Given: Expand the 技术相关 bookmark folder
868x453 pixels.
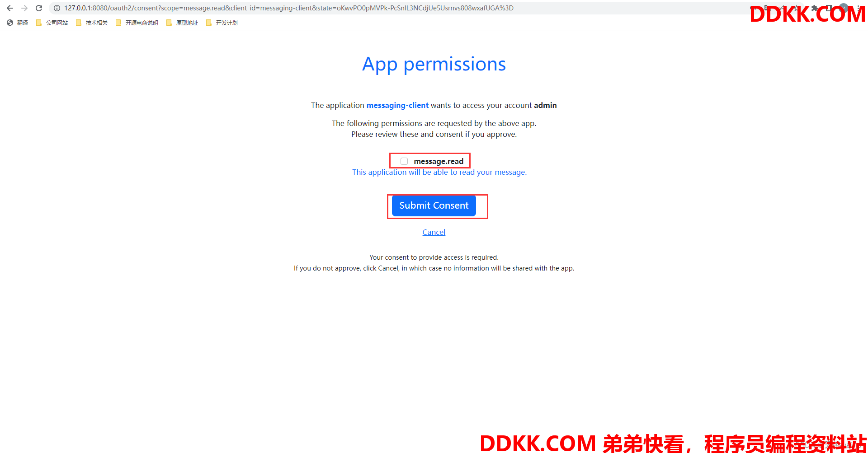Looking at the screenshot, I should point(92,23).
